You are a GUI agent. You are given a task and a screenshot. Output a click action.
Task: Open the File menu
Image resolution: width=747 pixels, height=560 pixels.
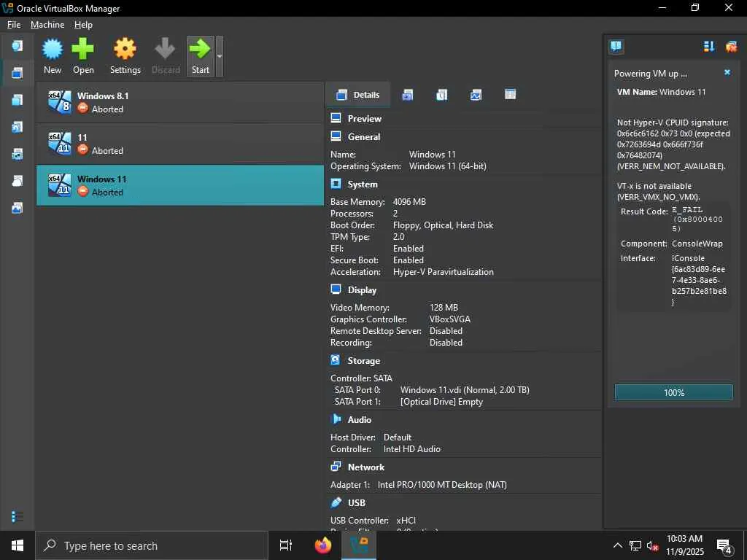tap(14, 25)
